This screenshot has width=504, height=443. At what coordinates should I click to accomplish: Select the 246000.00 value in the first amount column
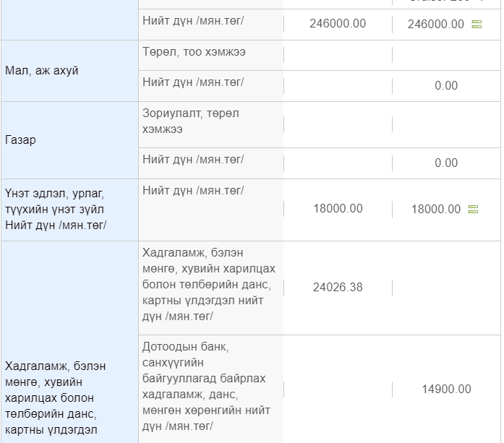pos(338,24)
